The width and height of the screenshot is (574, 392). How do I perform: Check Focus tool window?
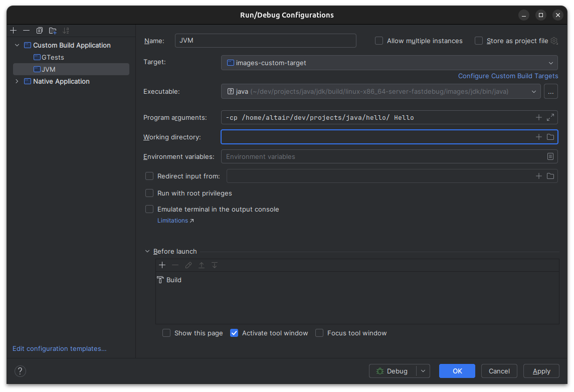[x=319, y=333]
